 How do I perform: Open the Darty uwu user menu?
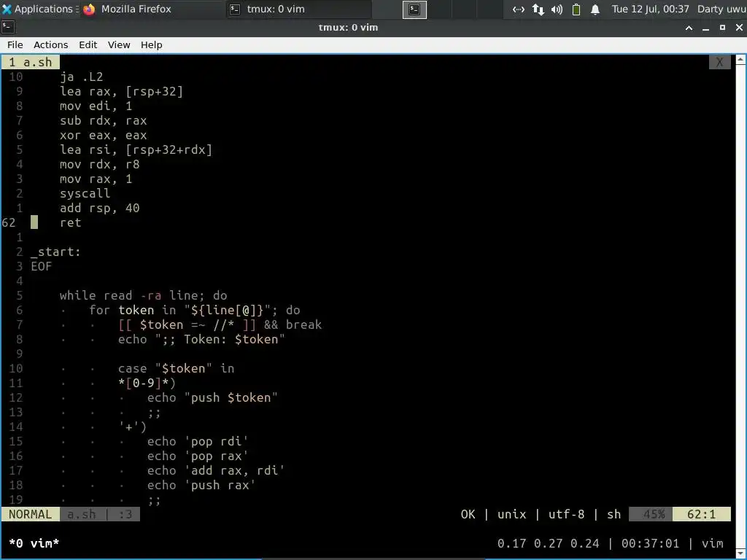click(x=721, y=9)
